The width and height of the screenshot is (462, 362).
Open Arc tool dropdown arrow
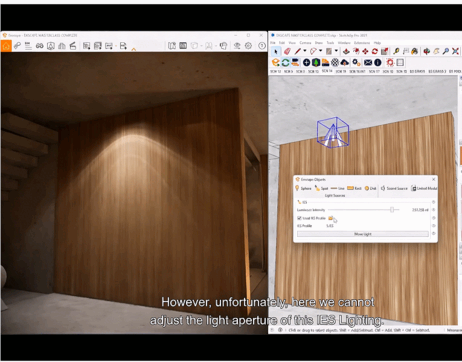(320, 51)
